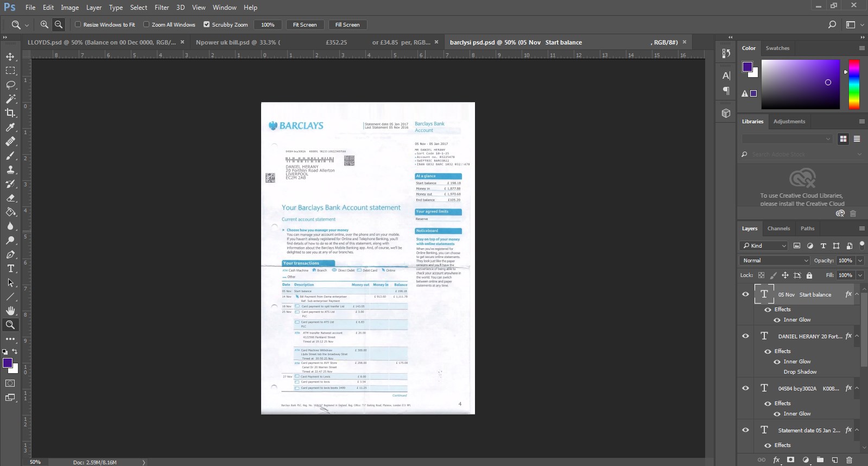Open the Filter menu
This screenshot has width=868, height=466.
[162, 8]
